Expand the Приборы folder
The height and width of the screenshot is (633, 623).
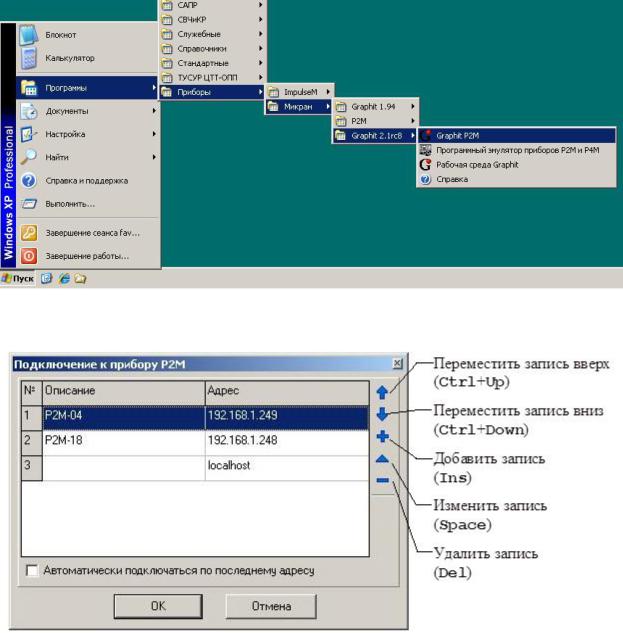[x=212, y=92]
